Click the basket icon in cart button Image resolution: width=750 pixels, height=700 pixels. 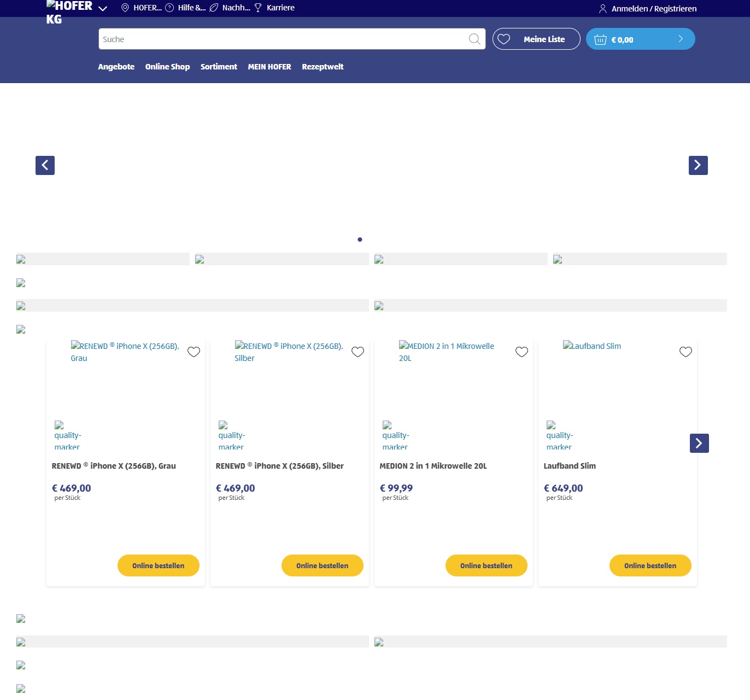coord(600,39)
